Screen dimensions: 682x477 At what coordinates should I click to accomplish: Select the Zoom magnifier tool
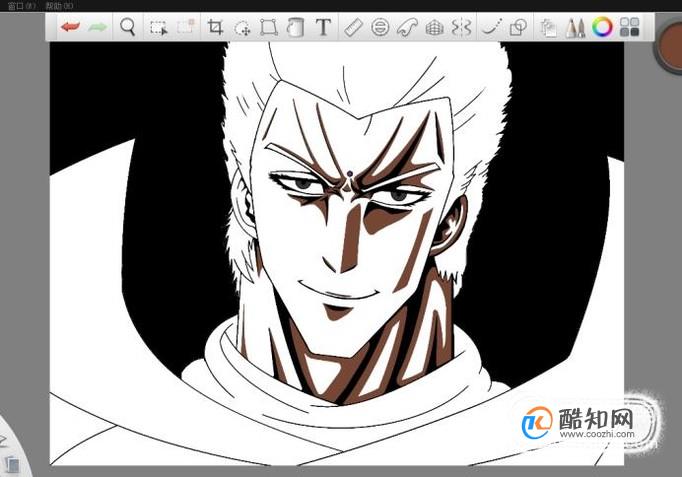[x=127, y=27]
